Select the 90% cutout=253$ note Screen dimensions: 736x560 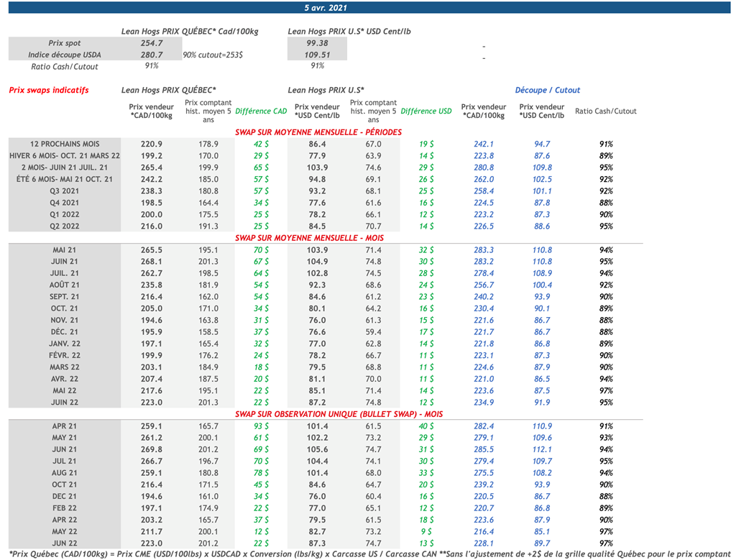click(x=213, y=55)
